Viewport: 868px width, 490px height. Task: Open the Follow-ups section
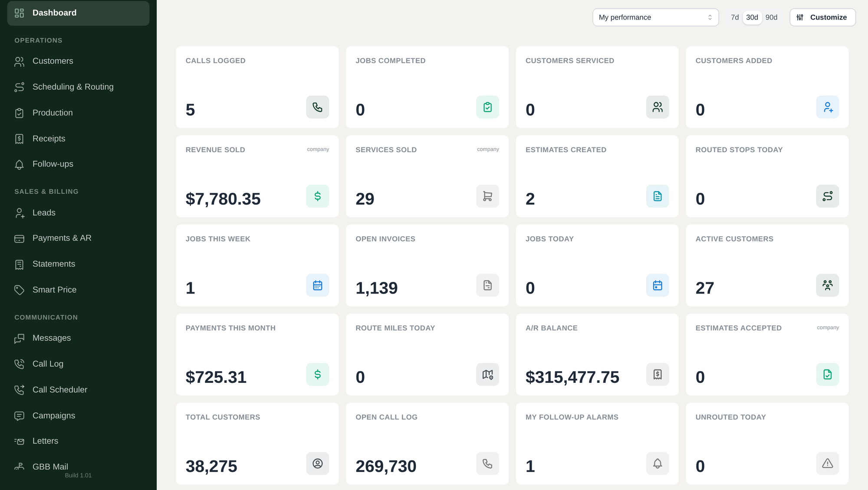[x=78, y=164]
